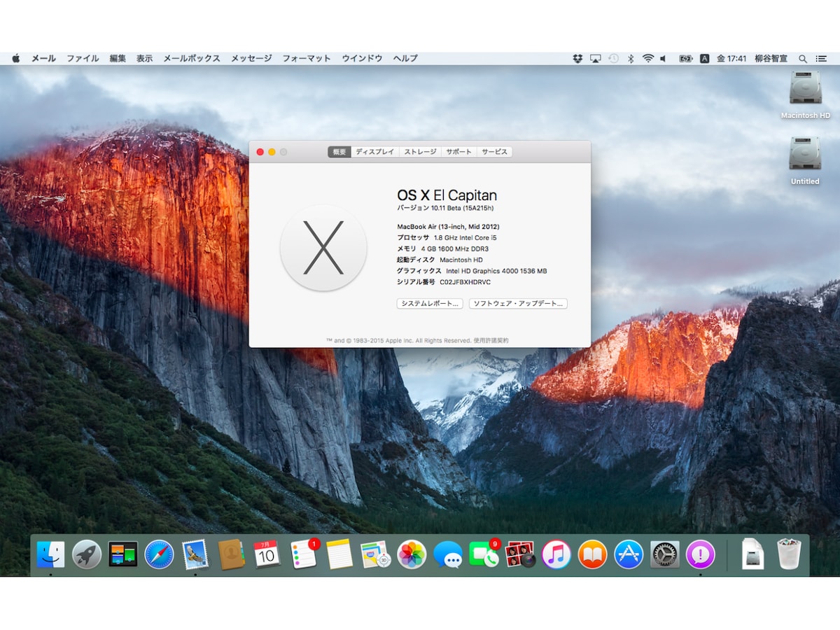This screenshot has height=630, width=840.
Task: Click the システムレポート... button
Action: pyautogui.click(x=430, y=304)
